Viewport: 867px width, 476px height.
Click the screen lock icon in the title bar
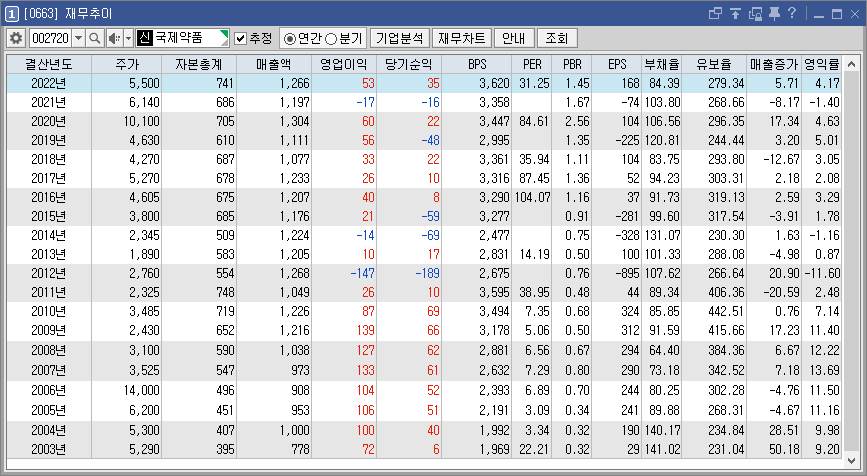755,13
